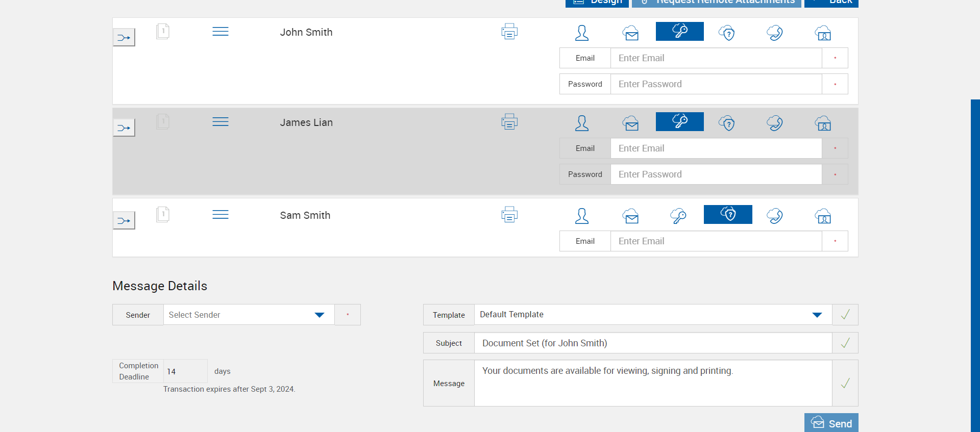Click the Email field for Sam Smith
980x432 pixels.
click(716, 241)
